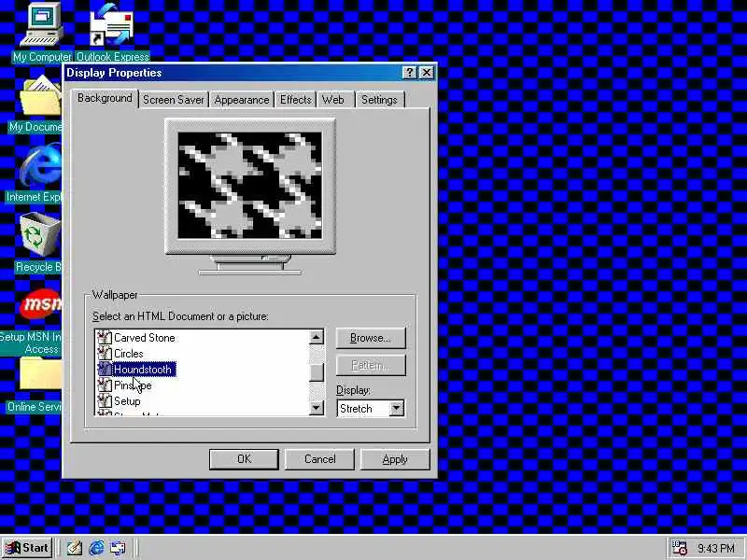Open the Web tab
Viewport: 747px width, 560px height.
click(x=333, y=100)
